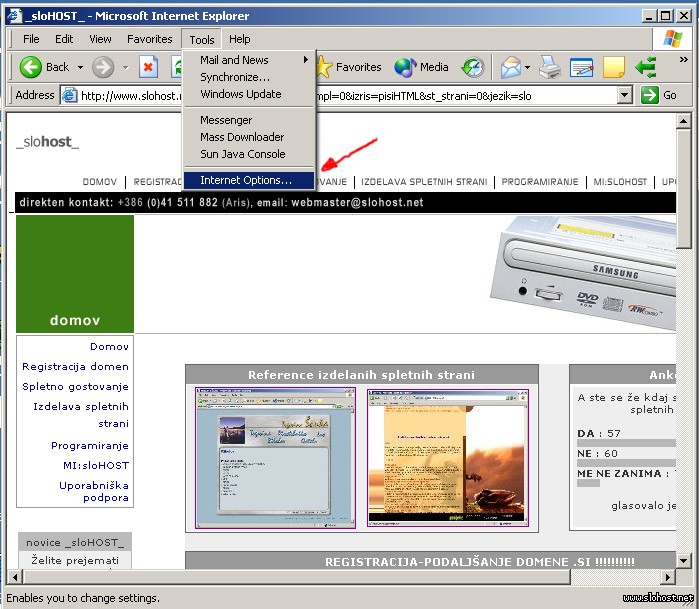Expand the Mail and News submenu

(x=249, y=60)
